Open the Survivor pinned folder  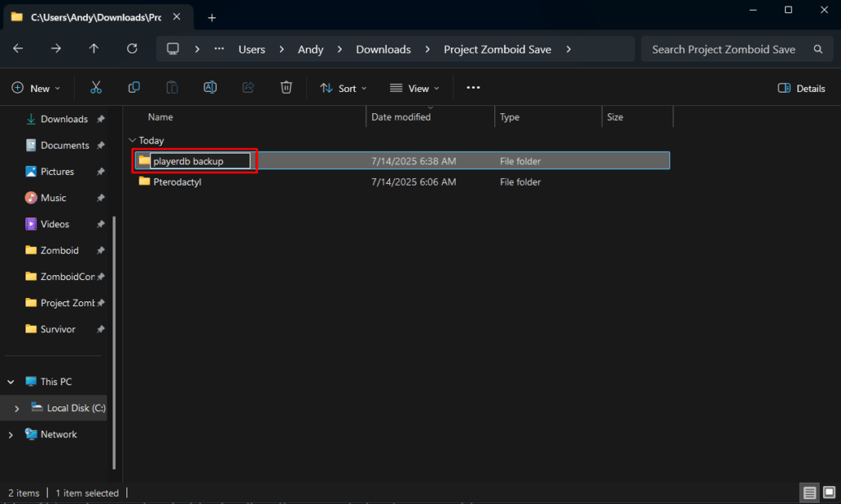(x=57, y=329)
